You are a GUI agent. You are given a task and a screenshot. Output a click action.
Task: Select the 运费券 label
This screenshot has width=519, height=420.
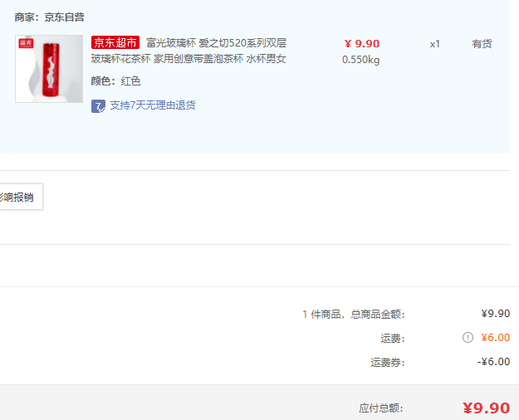click(388, 363)
